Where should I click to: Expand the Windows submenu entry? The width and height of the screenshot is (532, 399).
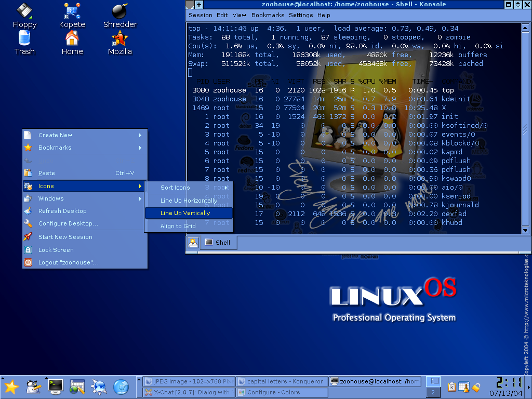85,198
